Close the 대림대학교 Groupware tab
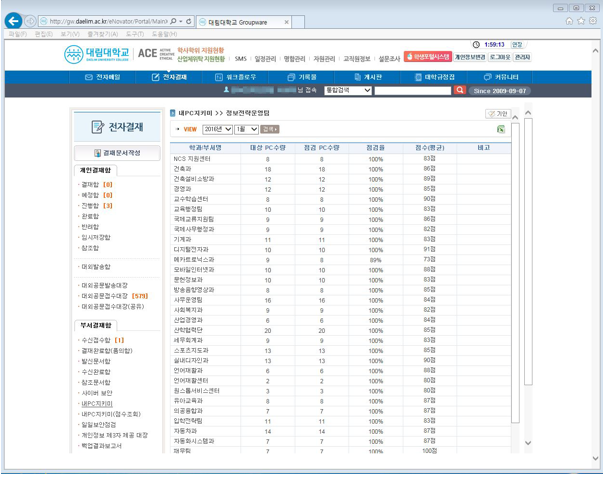This screenshot has width=608, height=482. (x=287, y=22)
